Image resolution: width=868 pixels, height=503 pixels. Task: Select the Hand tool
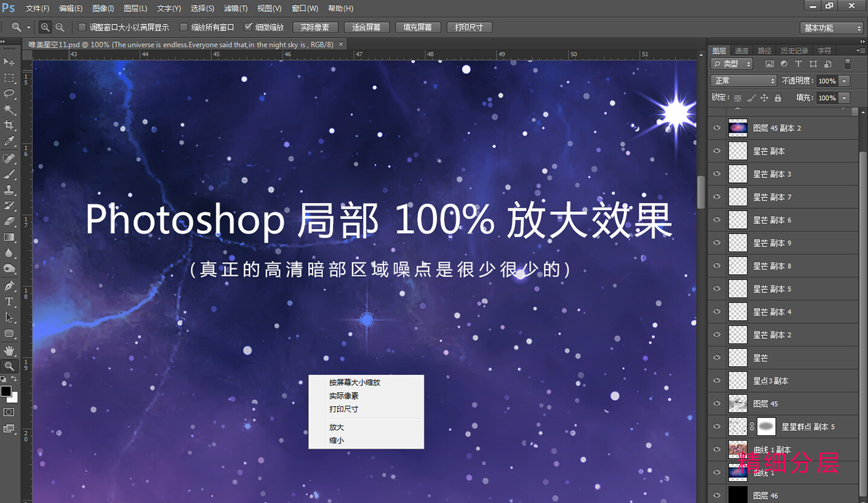tap(9, 350)
